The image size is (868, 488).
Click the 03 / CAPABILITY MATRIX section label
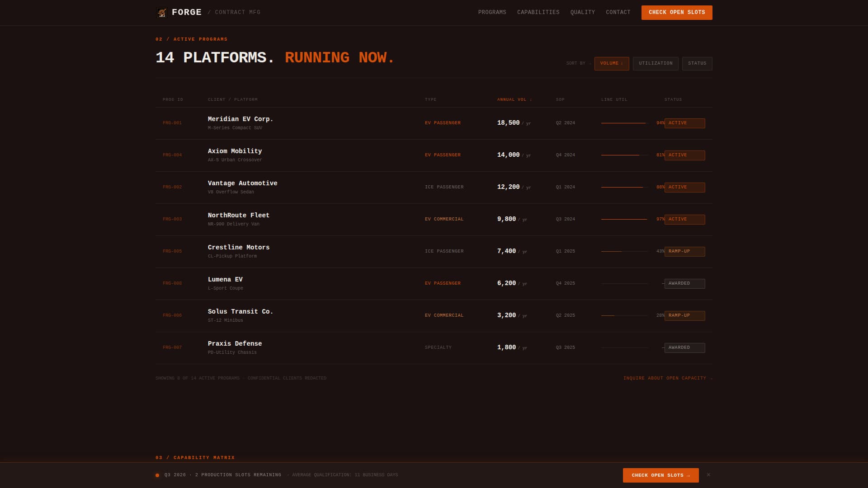[194, 457]
